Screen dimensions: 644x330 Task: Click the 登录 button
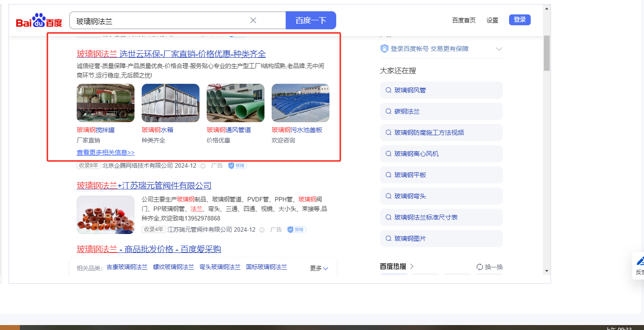point(520,20)
